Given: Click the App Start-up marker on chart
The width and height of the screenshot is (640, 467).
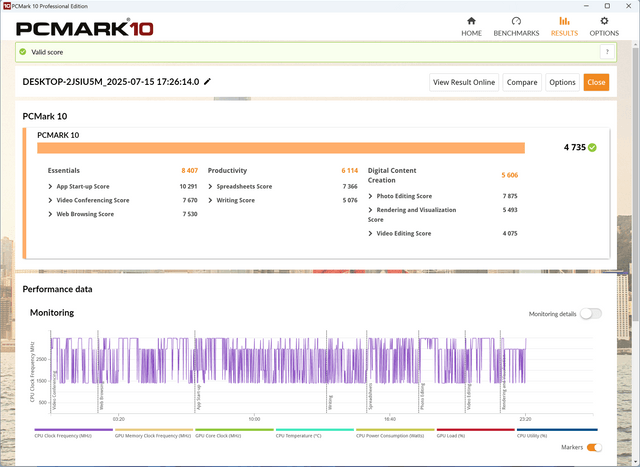Looking at the screenshot, I should pyautogui.click(x=199, y=397).
